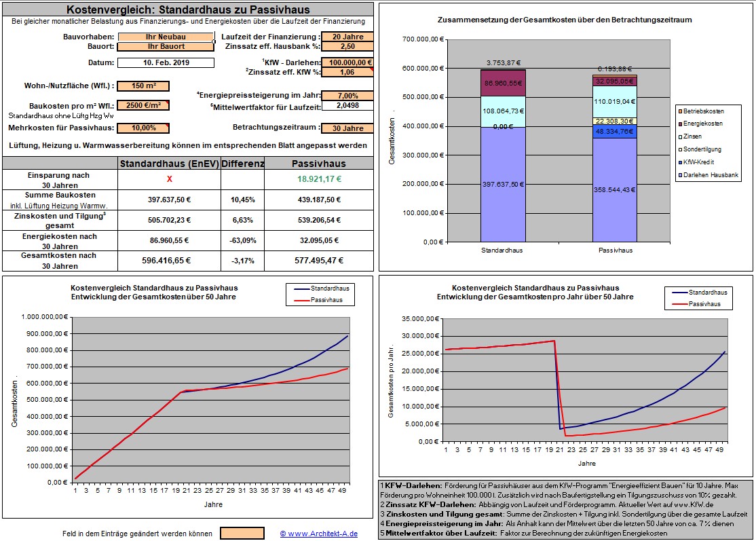Click the Mittelwertfaktor value '2,0498'
The image size is (756, 541).
(347, 106)
